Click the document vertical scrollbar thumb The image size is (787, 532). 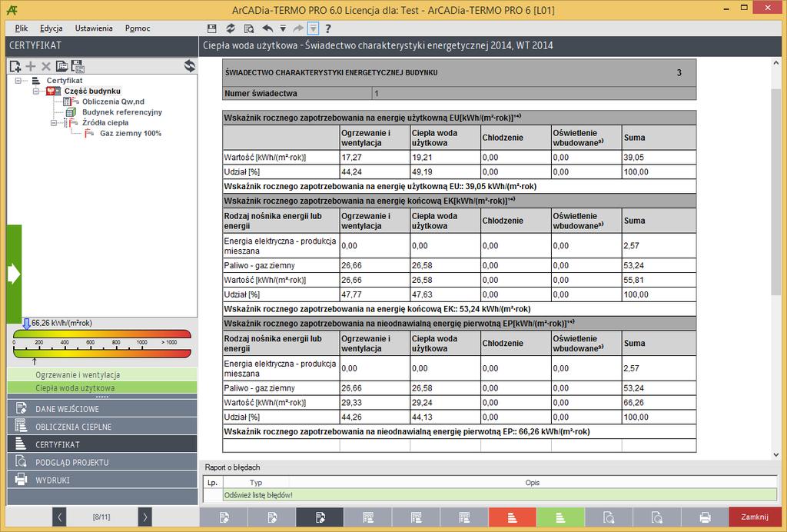(x=775, y=191)
